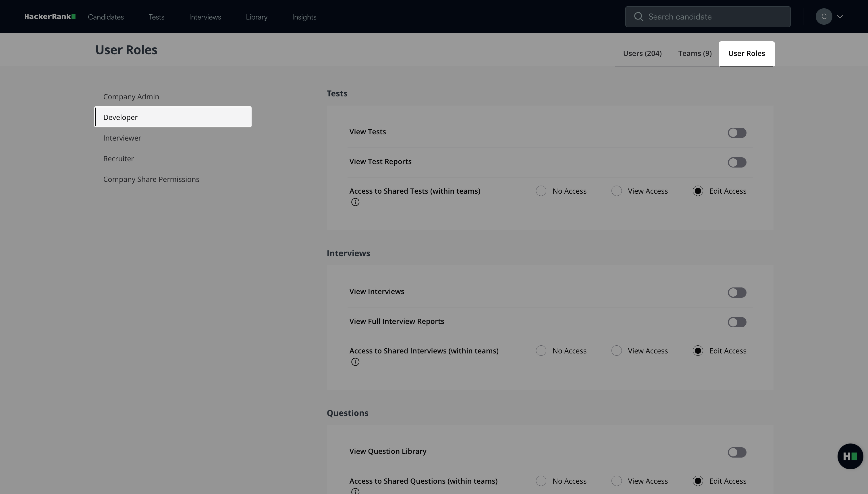Viewport: 868px width, 494px height.
Task: Click the HackerRank logo
Action: tap(50, 17)
